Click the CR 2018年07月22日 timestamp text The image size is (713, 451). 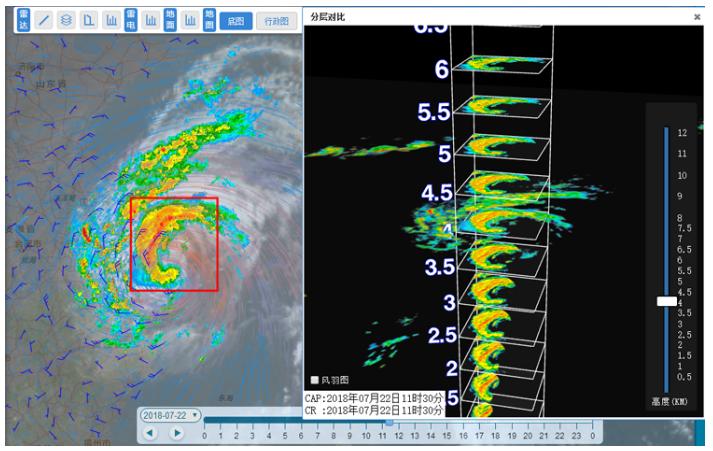[x=373, y=411]
